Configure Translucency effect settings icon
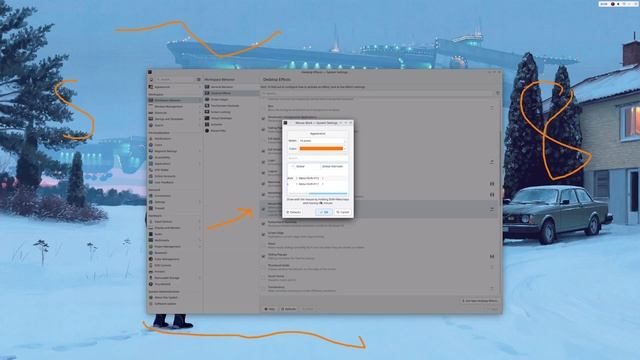The width and height of the screenshot is (640, 360). [x=492, y=289]
